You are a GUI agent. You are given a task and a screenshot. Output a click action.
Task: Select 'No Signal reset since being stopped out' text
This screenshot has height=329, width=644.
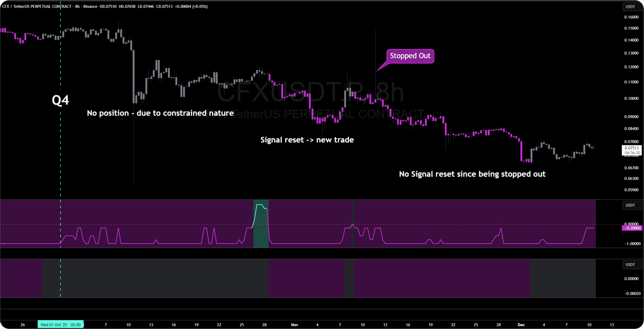(x=472, y=174)
